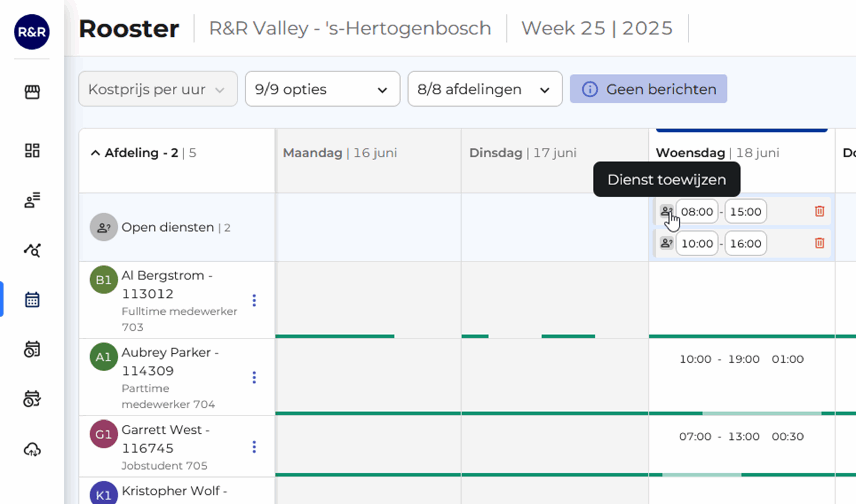Click the Dienst toewijzen label
This screenshot has height=504, width=856.
pyautogui.click(x=667, y=180)
